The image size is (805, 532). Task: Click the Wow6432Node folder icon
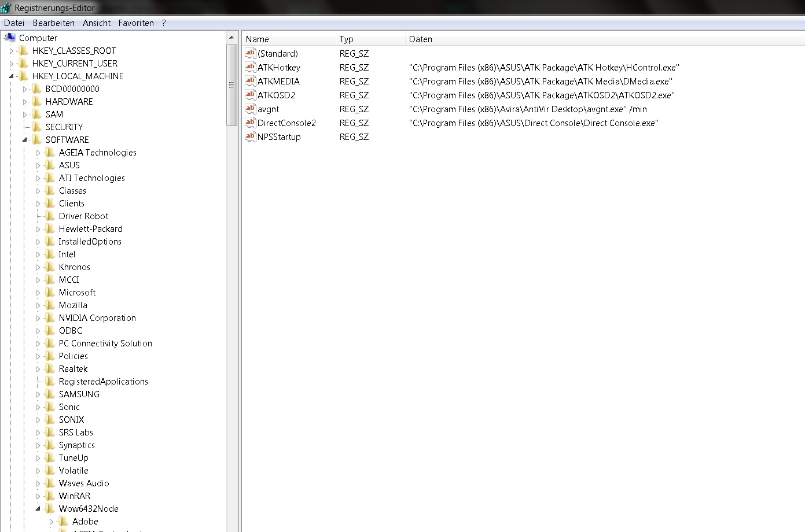point(50,508)
